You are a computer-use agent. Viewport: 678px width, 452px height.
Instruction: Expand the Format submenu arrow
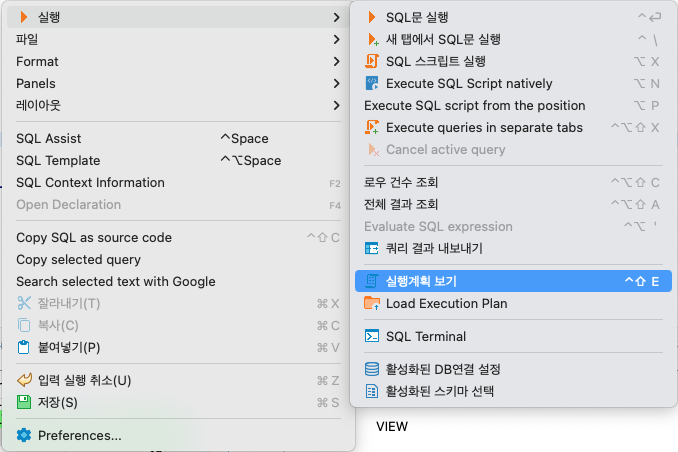click(336, 61)
